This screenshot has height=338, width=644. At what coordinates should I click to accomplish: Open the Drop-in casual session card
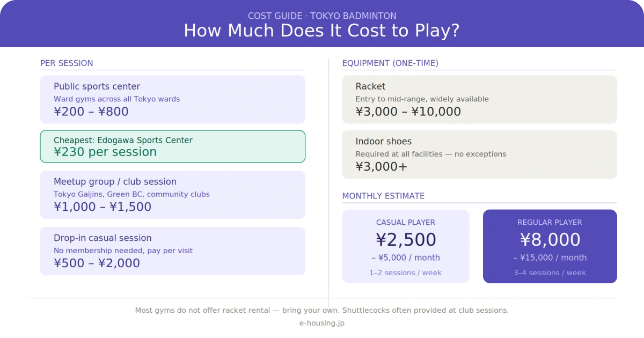[172, 251]
